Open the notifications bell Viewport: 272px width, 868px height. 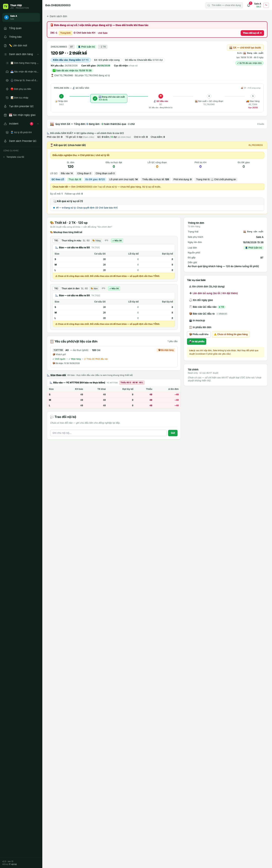(248, 5)
